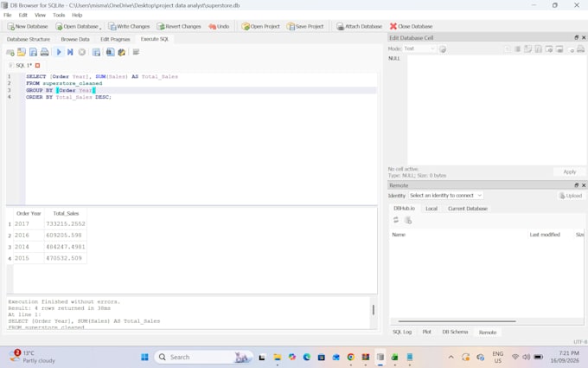Open the cell Mode dropdown

tap(419, 48)
